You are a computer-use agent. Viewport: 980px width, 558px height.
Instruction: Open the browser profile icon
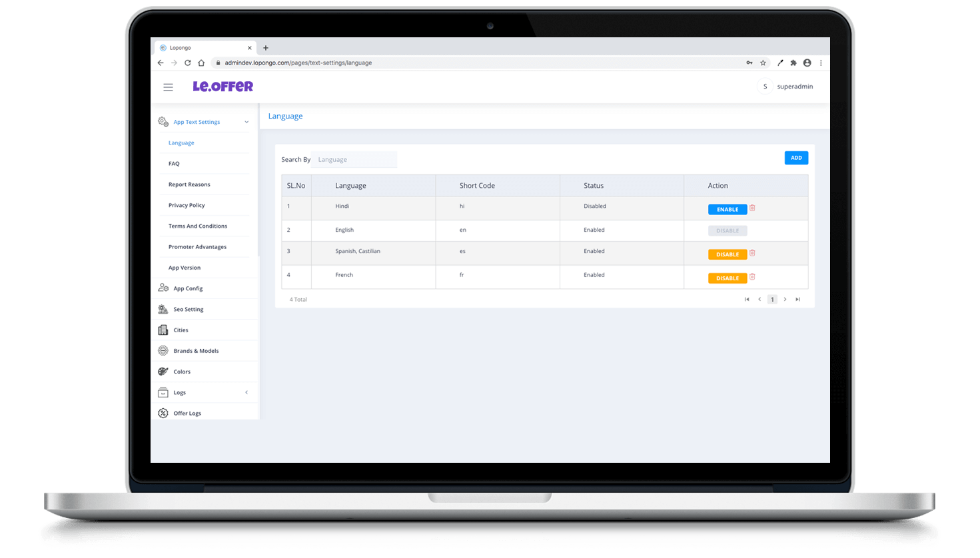point(807,63)
